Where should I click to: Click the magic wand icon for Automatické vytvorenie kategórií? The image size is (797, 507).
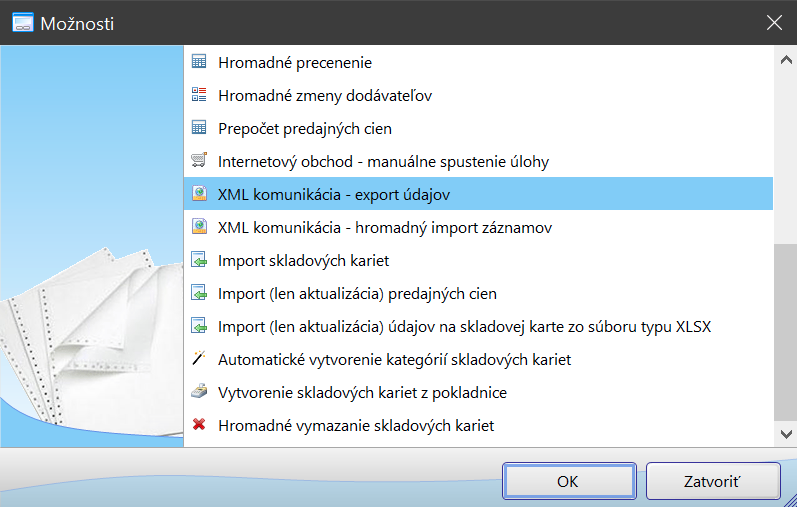(x=199, y=359)
